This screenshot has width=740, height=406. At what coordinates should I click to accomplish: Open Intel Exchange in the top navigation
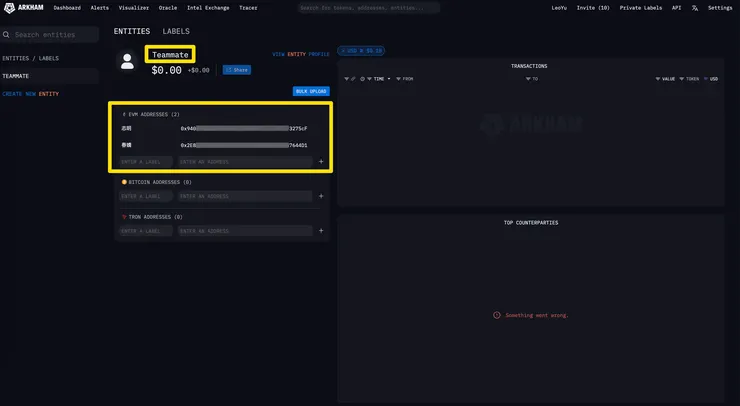pyautogui.click(x=208, y=8)
